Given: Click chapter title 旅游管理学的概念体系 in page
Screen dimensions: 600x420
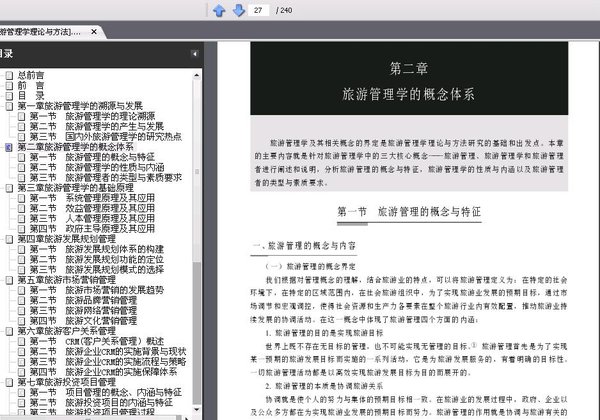Looking at the screenshot, I should (x=408, y=94).
